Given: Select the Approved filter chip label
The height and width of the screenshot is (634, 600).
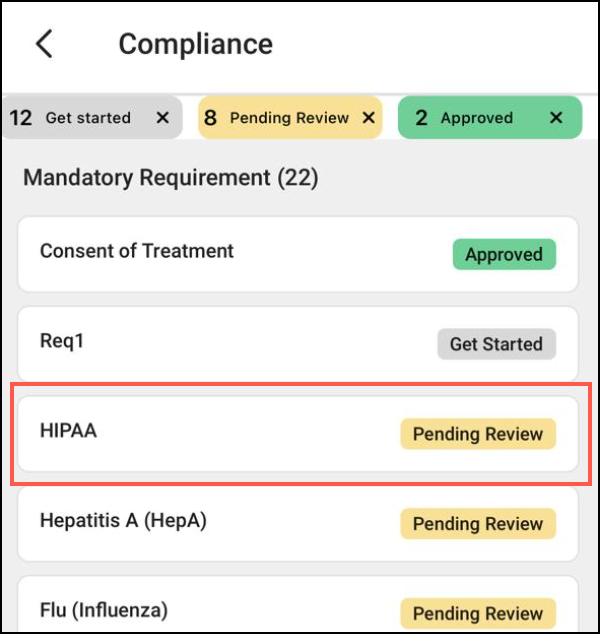Looking at the screenshot, I should [476, 118].
